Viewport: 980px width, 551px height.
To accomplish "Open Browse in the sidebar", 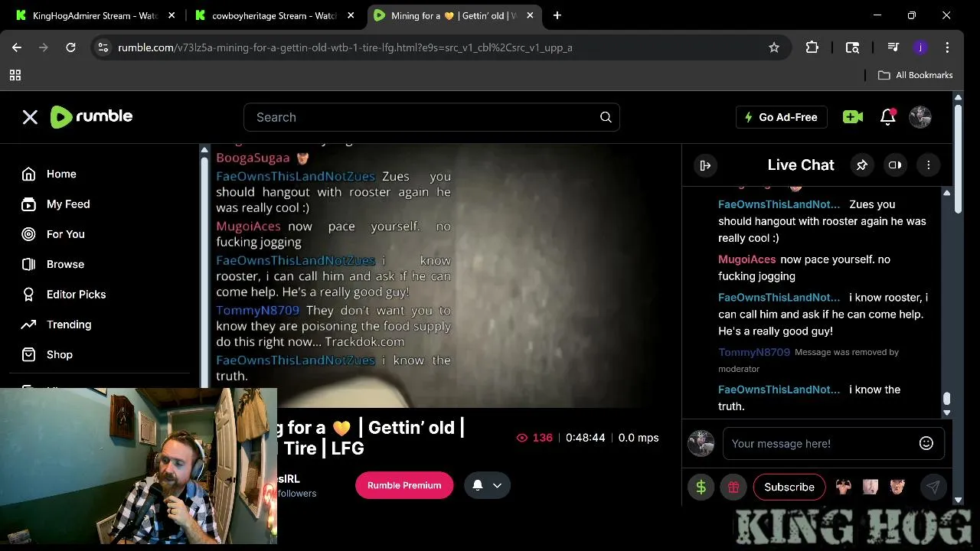I will pyautogui.click(x=53, y=264).
